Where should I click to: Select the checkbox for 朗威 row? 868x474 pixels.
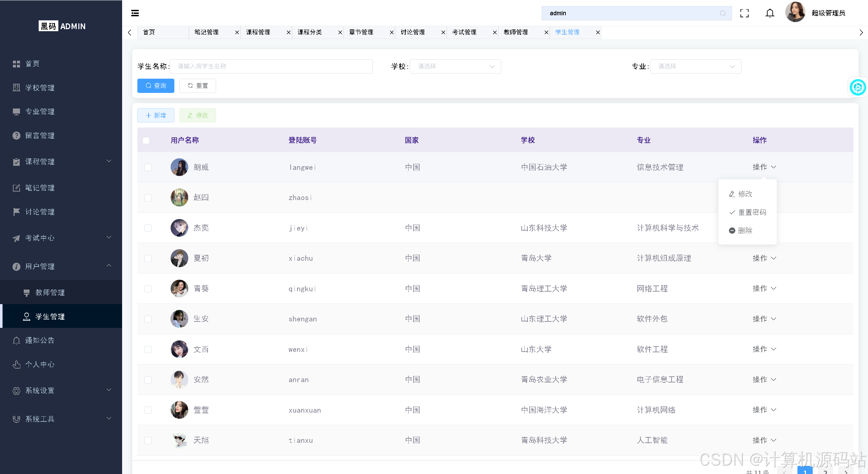click(148, 167)
